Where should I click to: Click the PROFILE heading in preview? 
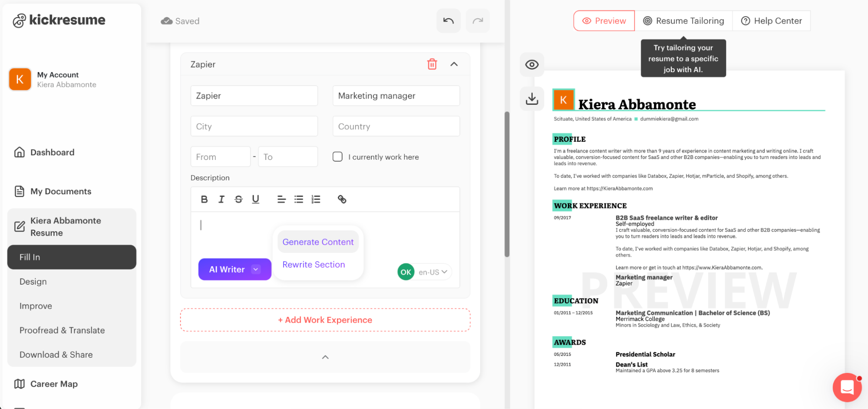click(x=570, y=139)
